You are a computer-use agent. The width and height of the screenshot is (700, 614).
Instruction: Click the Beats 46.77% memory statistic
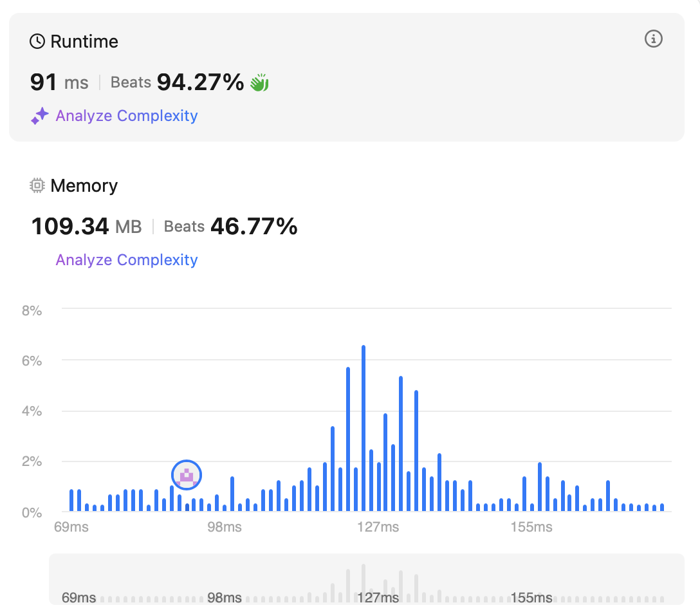coord(231,227)
